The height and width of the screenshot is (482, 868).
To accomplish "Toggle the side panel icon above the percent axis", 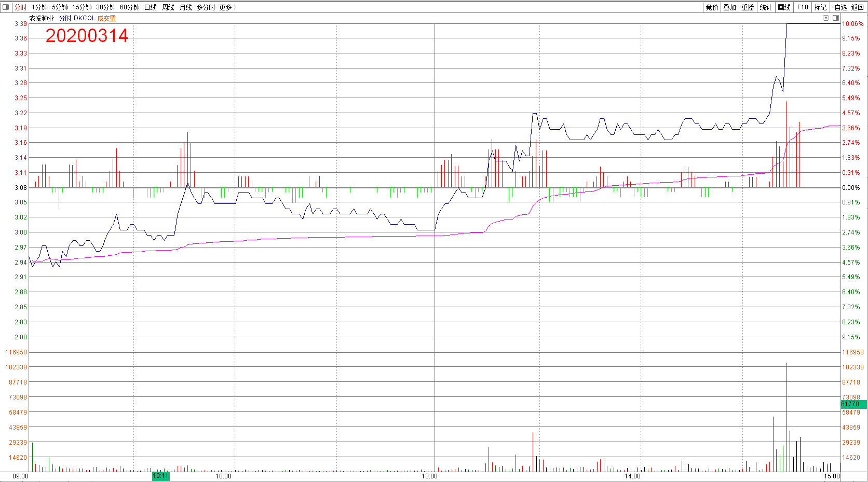I will (836, 18).
